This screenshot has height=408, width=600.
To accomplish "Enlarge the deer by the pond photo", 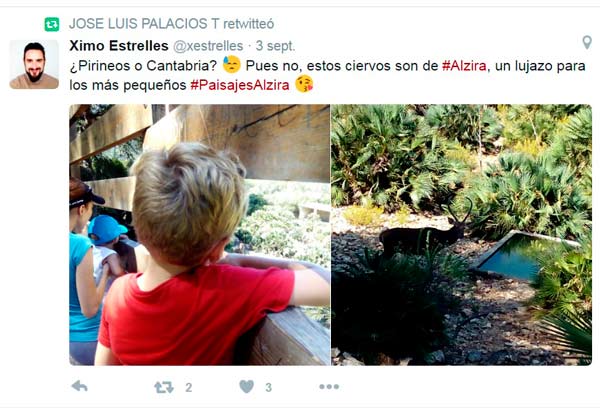I will click(x=461, y=235).
